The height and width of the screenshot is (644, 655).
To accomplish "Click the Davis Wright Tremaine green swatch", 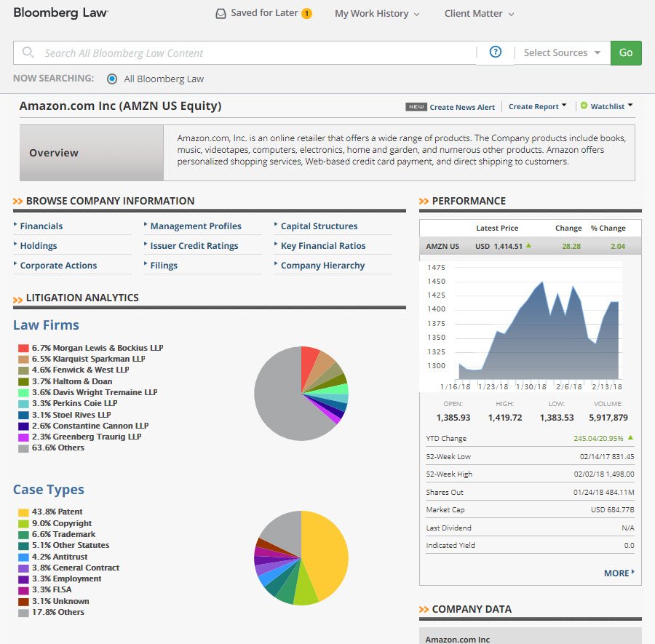I will point(23,392).
